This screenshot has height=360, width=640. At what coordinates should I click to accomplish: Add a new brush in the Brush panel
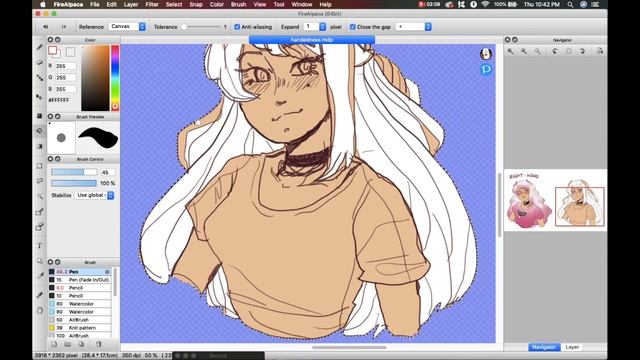pyautogui.click(x=54, y=344)
